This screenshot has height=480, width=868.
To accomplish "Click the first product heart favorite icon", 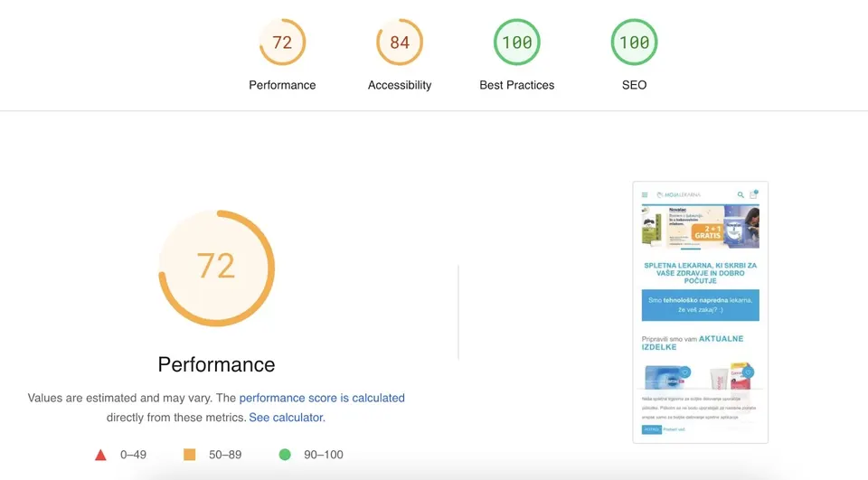I will (684, 372).
